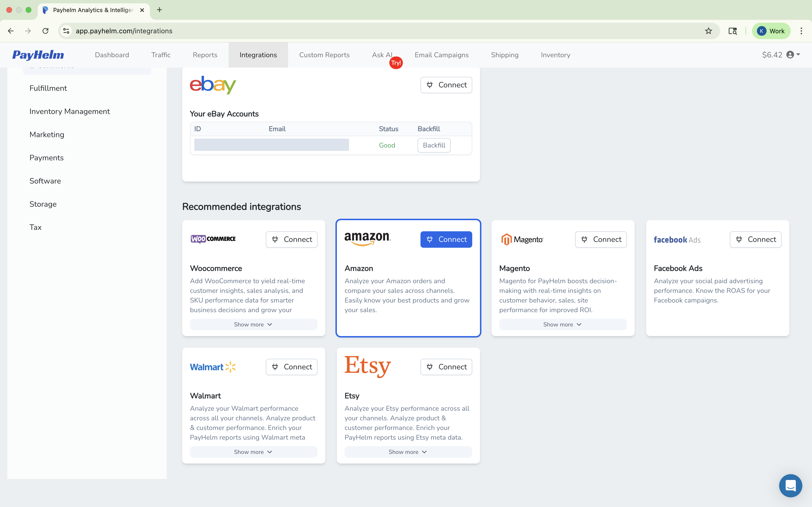Click the WooCommerce logo

(213, 239)
